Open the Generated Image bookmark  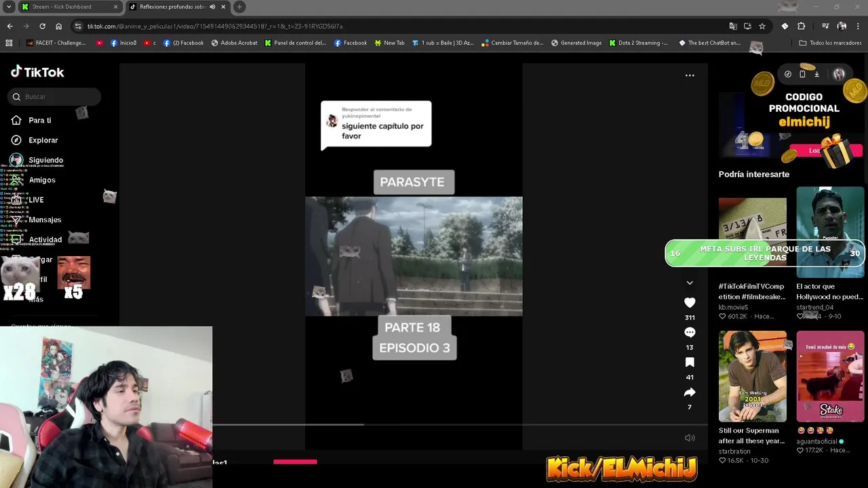click(576, 43)
